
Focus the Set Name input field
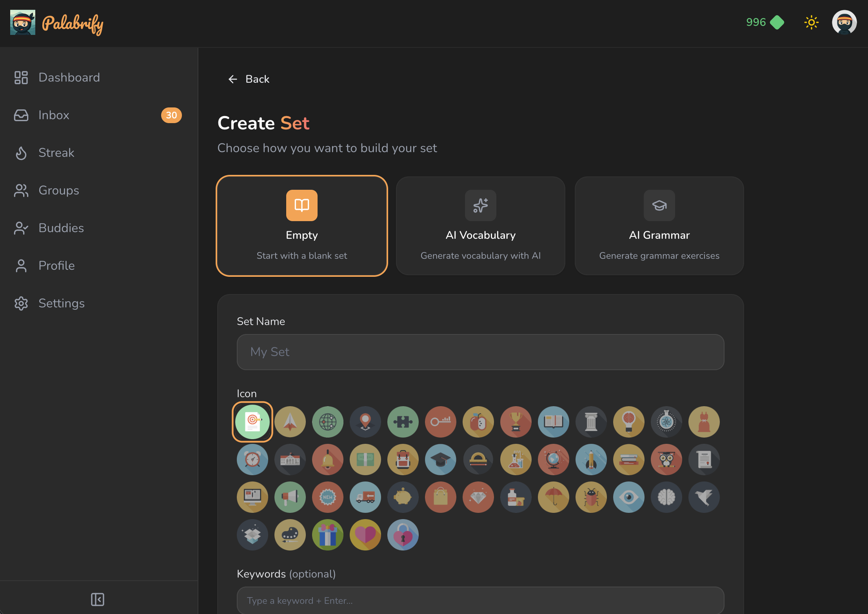480,352
